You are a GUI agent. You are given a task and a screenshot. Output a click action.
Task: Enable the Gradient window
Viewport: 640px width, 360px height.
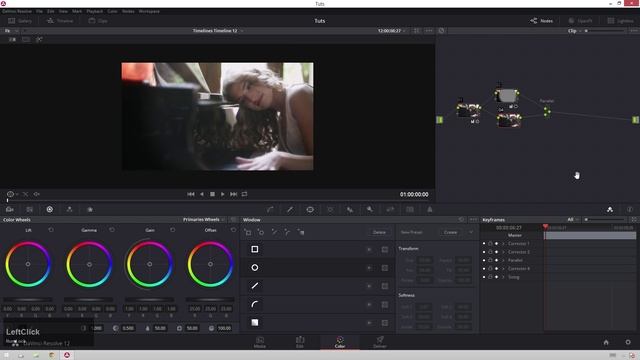255,322
